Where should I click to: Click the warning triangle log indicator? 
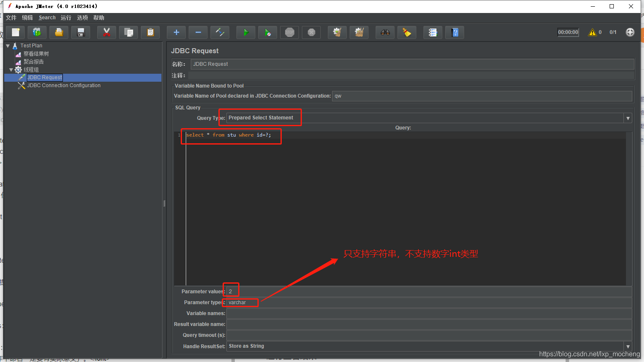592,32
